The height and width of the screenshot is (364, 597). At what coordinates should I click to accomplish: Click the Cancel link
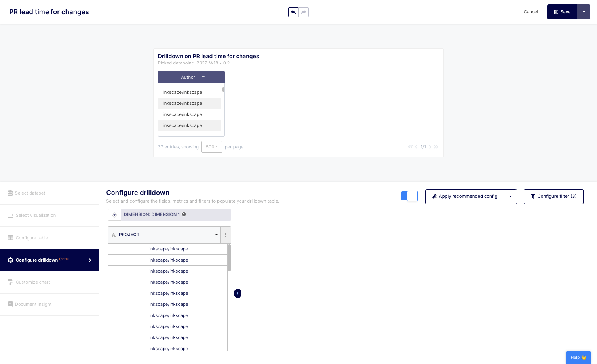530,12
